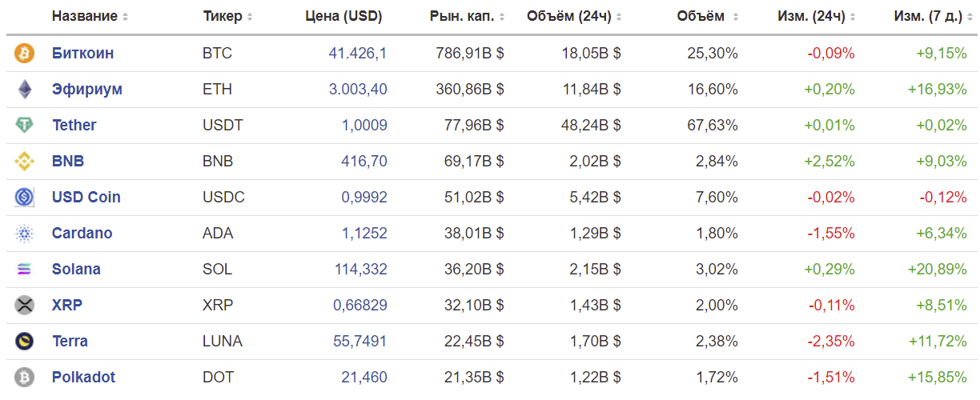Viewport: 980px width, 400px height.
Task: Click the Ethereum diamond icon
Action: click(x=25, y=90)
